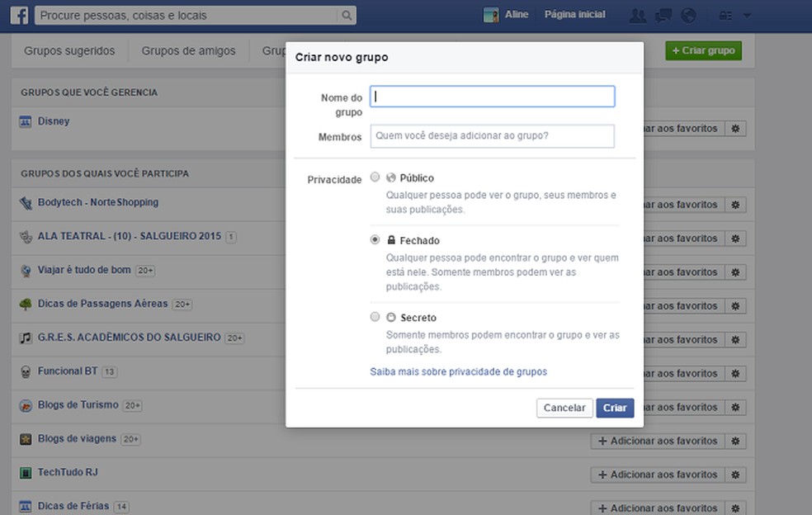The width and height of the screenshot is (812, 515).
Task: Open messages icon in top bar
Action: point(663,16)
